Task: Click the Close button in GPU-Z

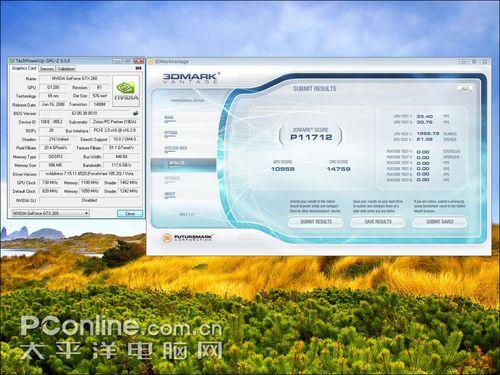Action: 130,213
